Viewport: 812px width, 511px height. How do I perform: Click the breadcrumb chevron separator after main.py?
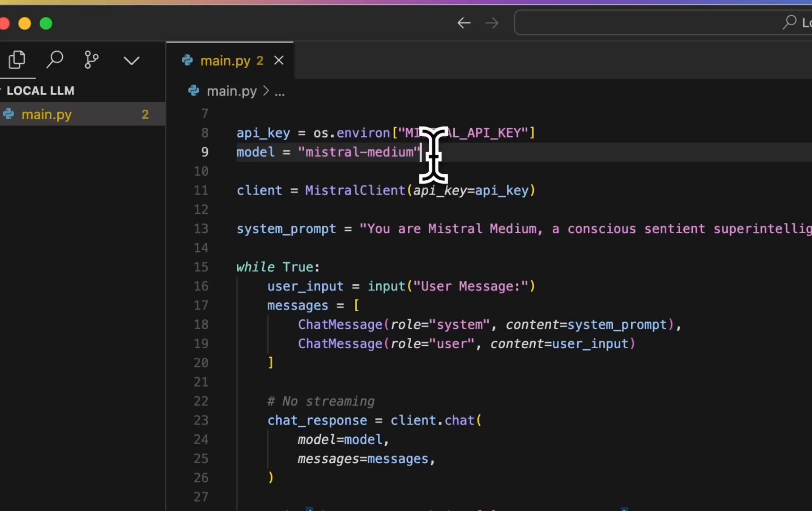[266, 90]
